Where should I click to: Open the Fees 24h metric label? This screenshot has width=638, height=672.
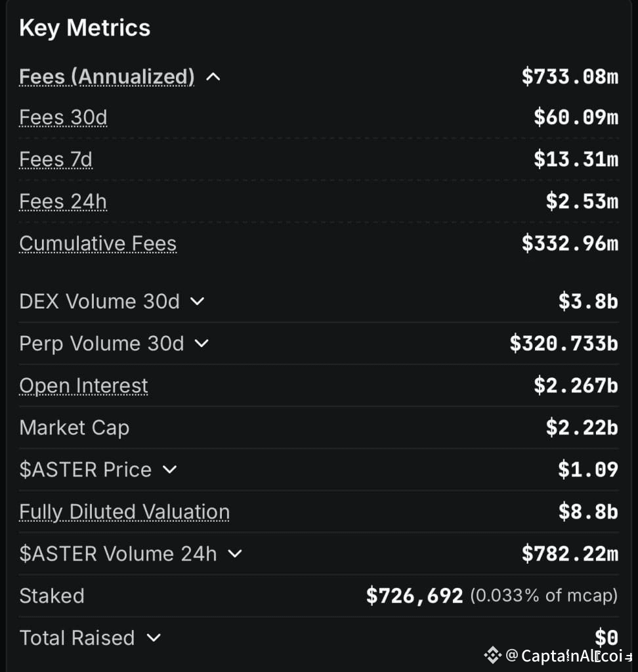63,201
